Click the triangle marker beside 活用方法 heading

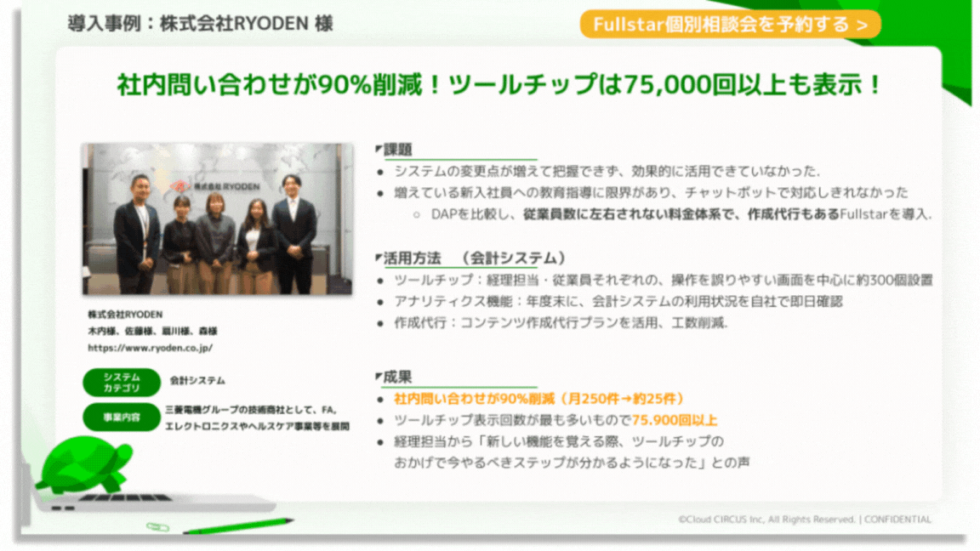(x=379, y=258)
